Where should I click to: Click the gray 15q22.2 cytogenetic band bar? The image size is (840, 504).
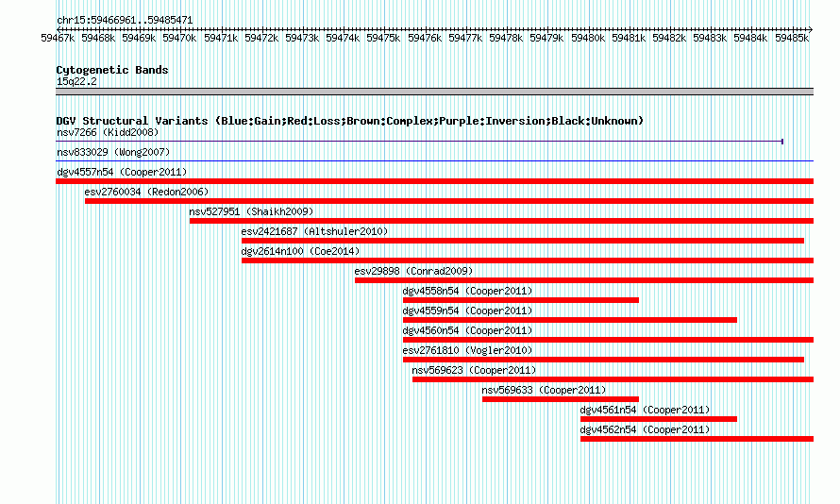point(434,92)
